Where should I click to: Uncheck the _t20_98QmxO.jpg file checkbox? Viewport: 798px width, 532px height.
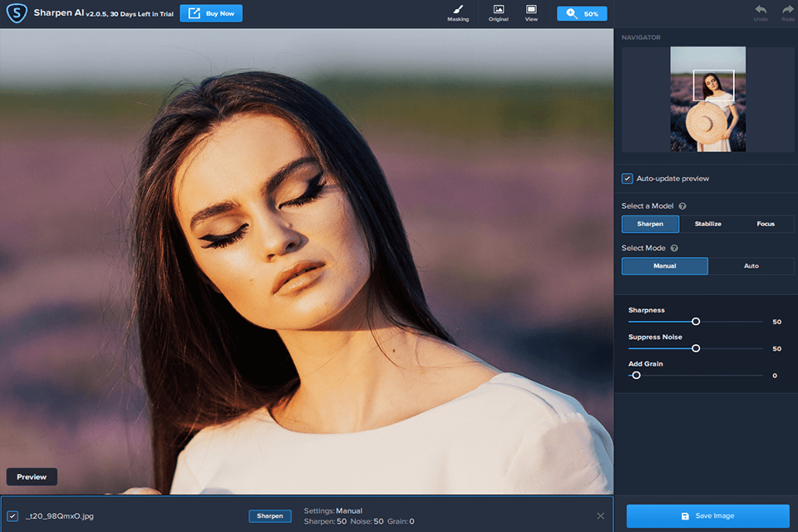(12, 516)
